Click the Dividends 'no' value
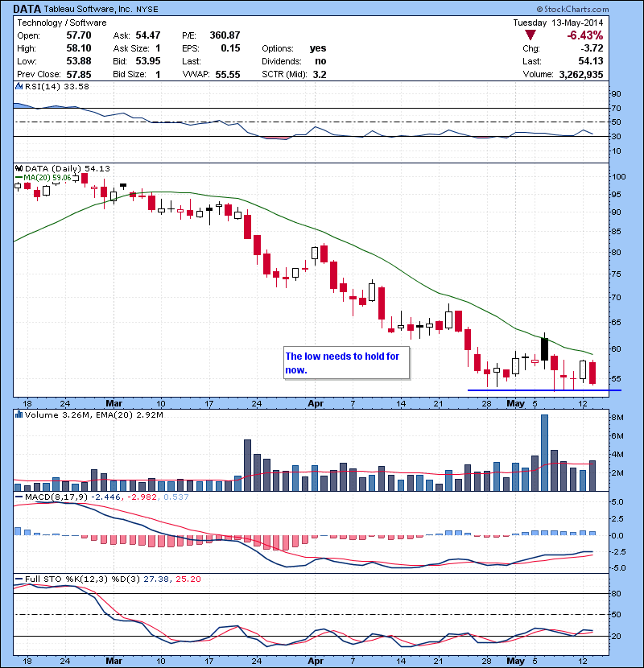 click(320, 61)
